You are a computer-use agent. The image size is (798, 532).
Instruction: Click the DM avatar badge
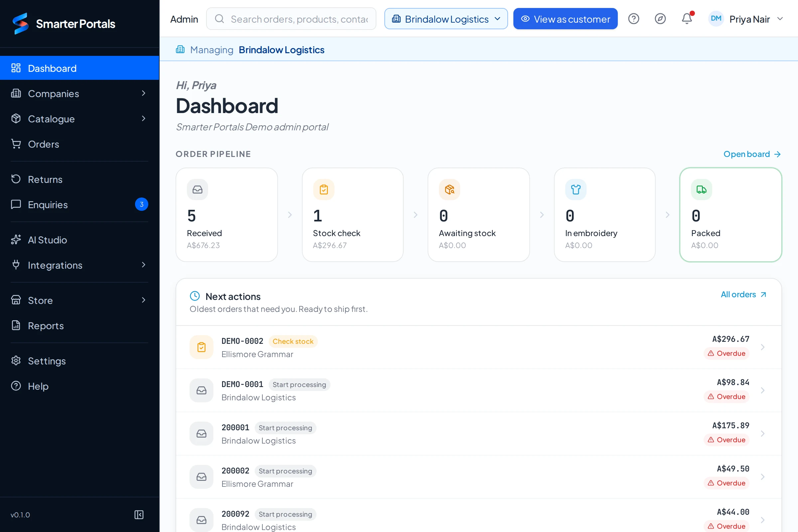(716, 19)
